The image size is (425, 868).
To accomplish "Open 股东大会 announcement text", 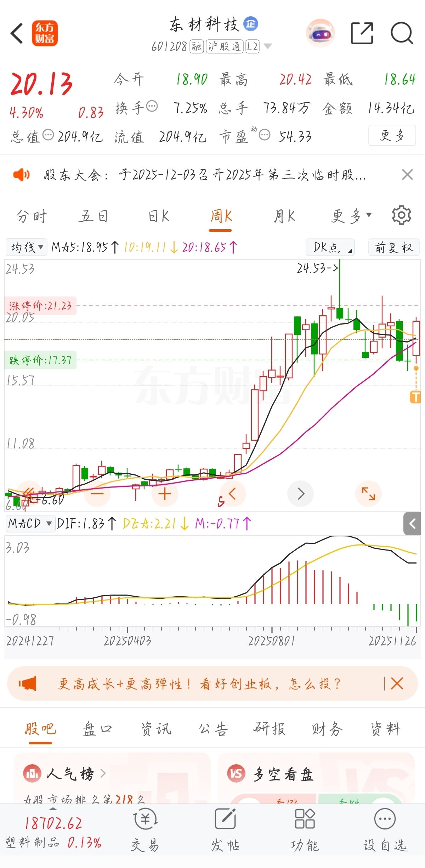I will 205,175.
